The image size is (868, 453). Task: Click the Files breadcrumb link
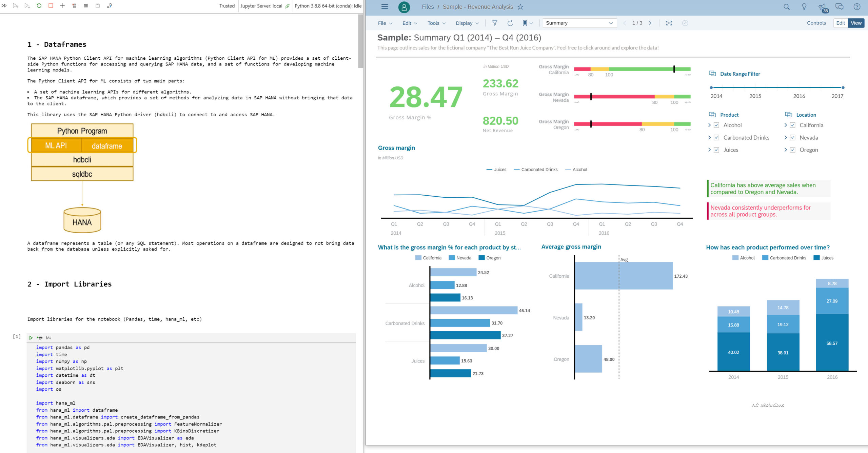(x=428, y=7)
